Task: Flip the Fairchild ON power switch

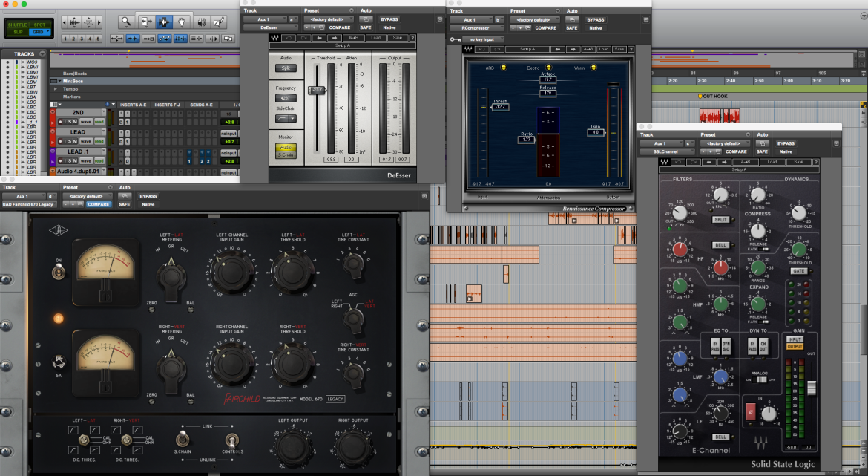Action: (58, 271)
